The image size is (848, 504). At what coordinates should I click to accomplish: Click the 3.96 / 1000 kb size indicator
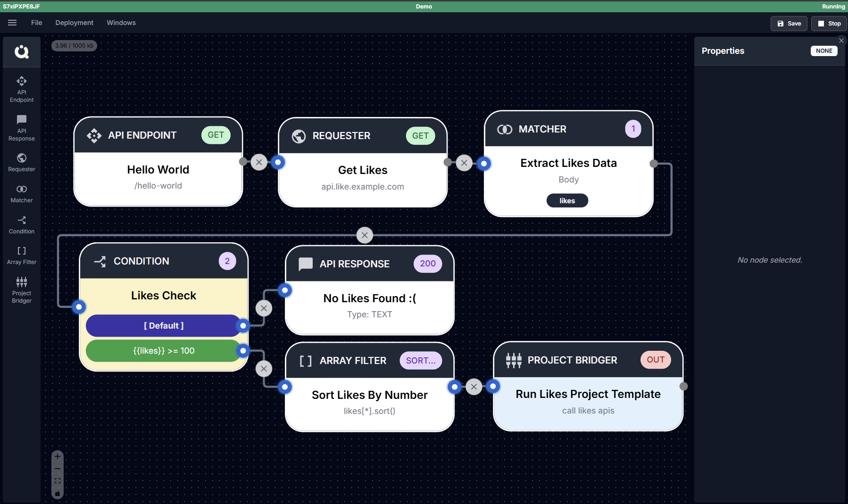click(74, 46)
